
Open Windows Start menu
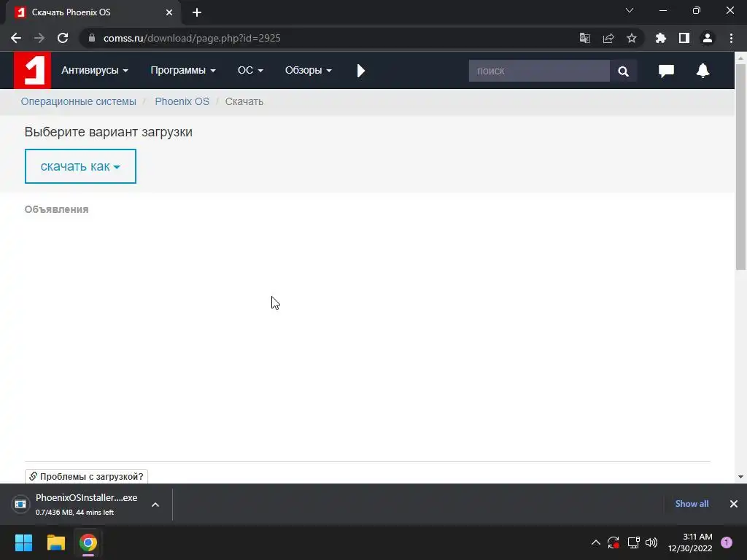(23, 542)
